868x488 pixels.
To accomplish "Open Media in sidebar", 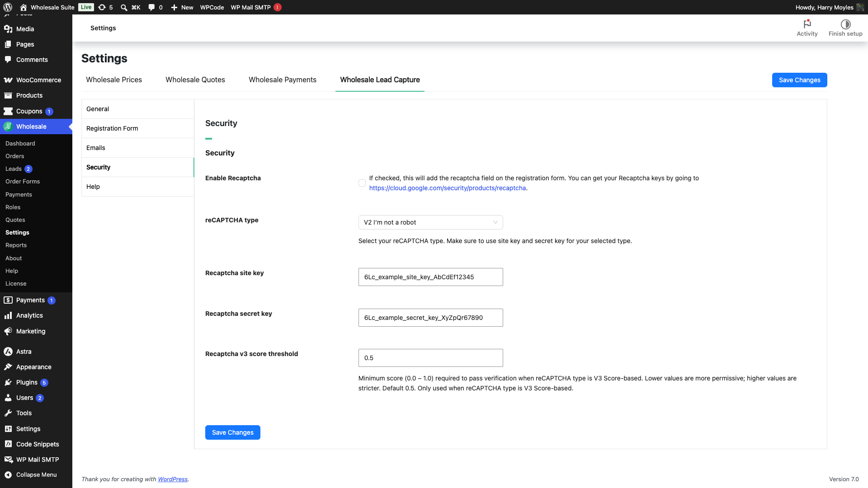I will 36,29.
